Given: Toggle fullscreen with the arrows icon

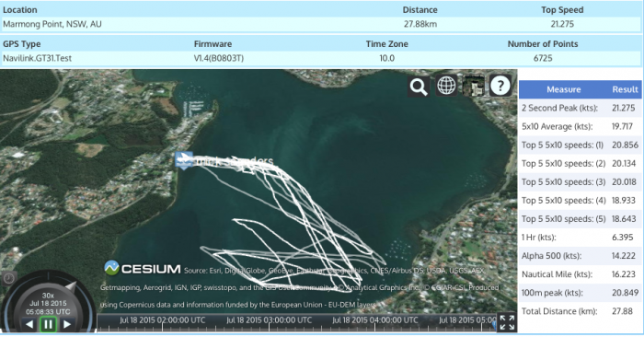Looking at the screenshot, I should point(507,322).
